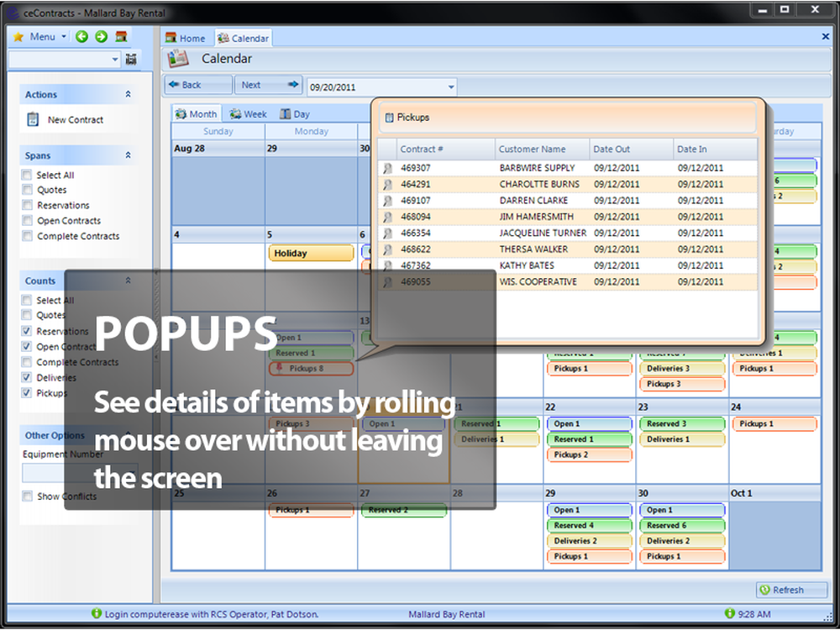The image size is (840, 630).
Task: Click the green back arrow icon
Action: coord(81,37)
